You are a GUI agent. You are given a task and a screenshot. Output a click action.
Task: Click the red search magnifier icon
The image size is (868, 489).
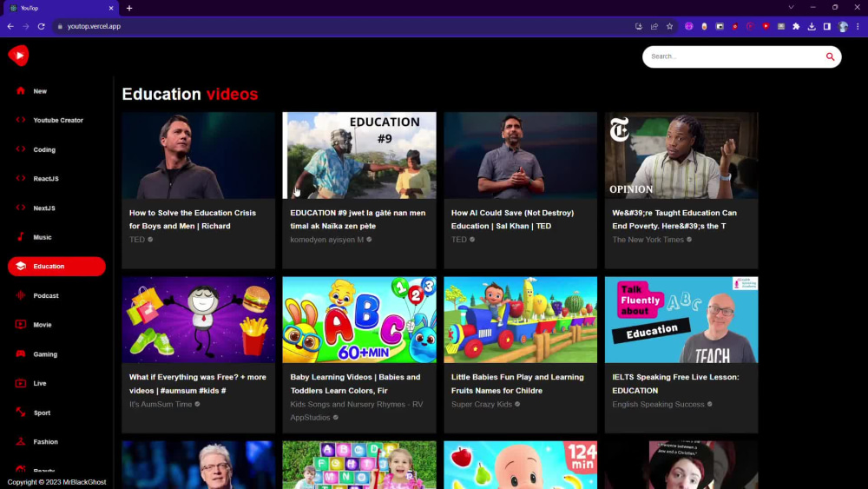(830, 56)
